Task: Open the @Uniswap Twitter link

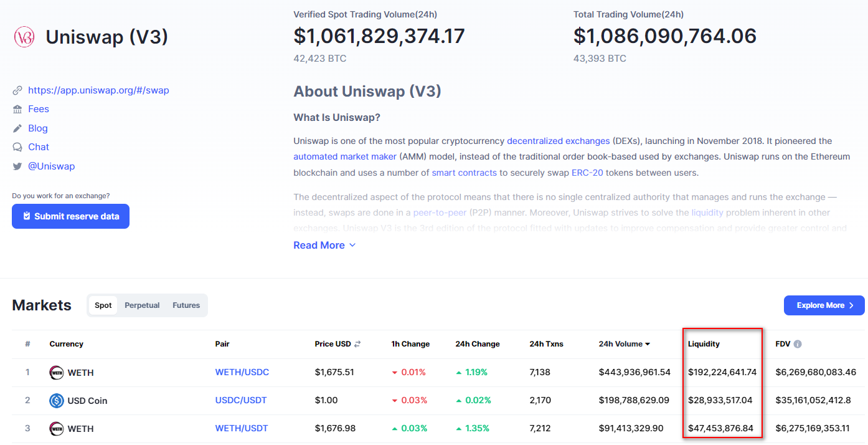Action: [x=51, y=166]
